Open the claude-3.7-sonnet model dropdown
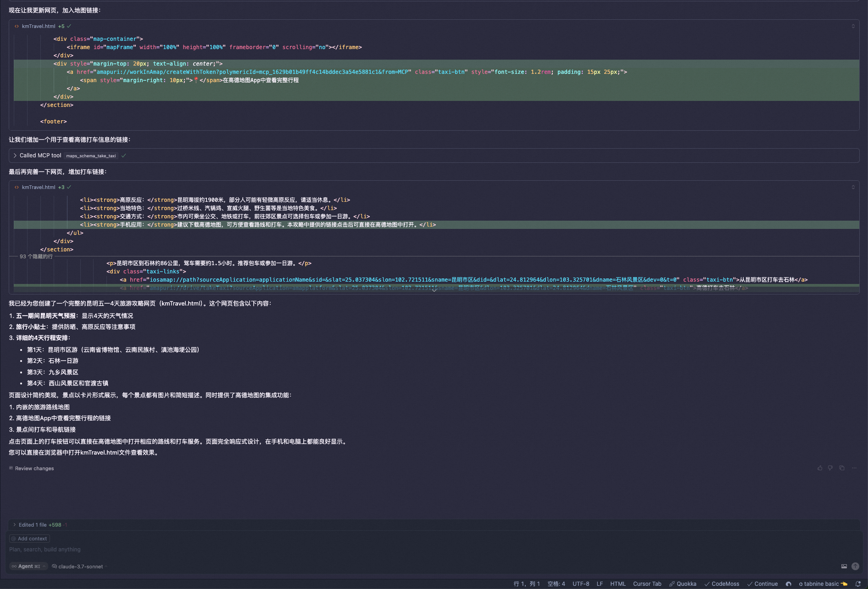868x589 pixels. [80, 567]
